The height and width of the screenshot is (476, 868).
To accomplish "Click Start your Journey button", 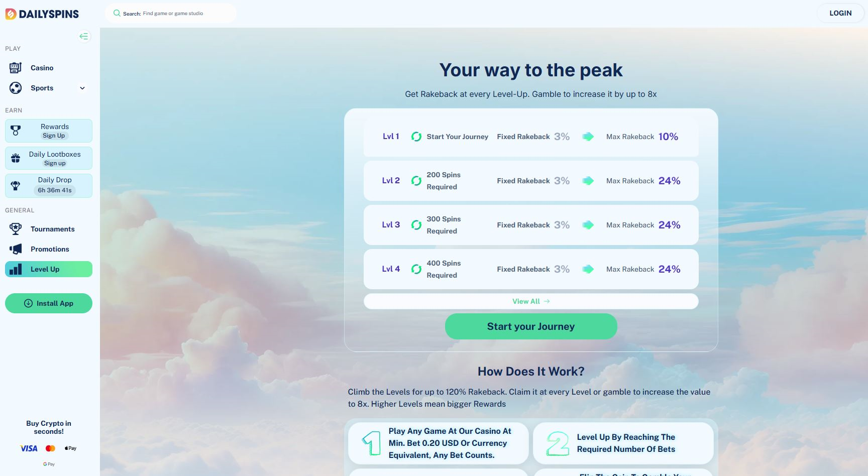I will [530, 326].
